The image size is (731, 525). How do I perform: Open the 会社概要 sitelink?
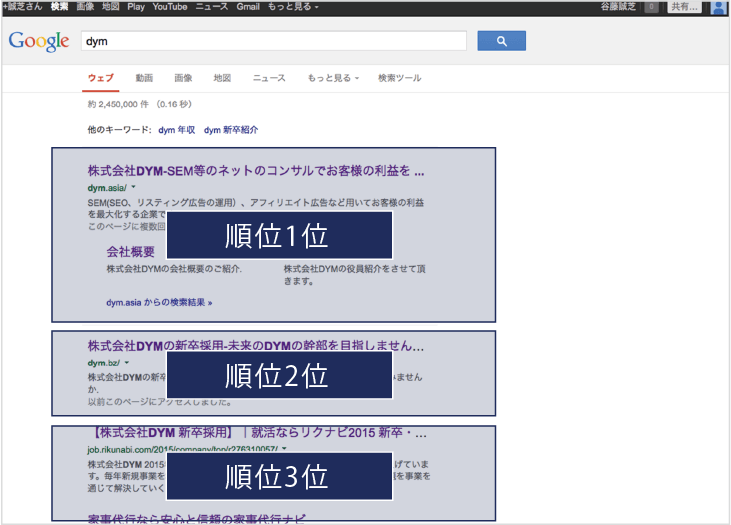(130, 252)
